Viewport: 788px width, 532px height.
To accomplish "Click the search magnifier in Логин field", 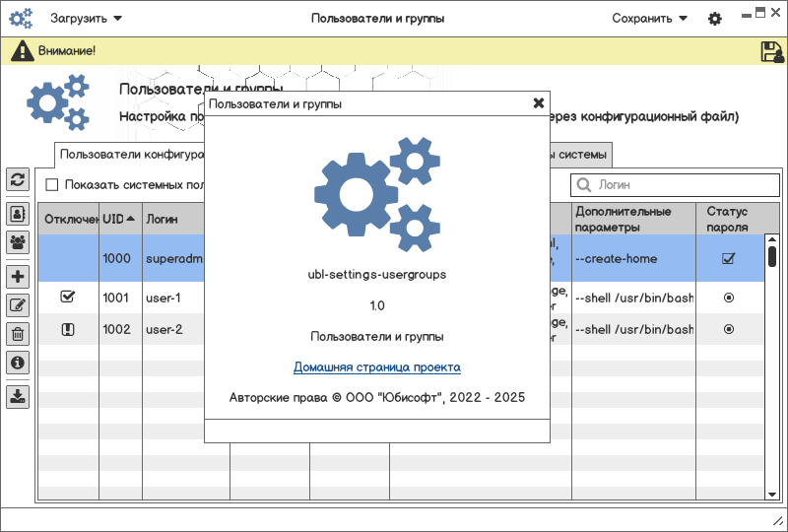I will pos(583,185).
